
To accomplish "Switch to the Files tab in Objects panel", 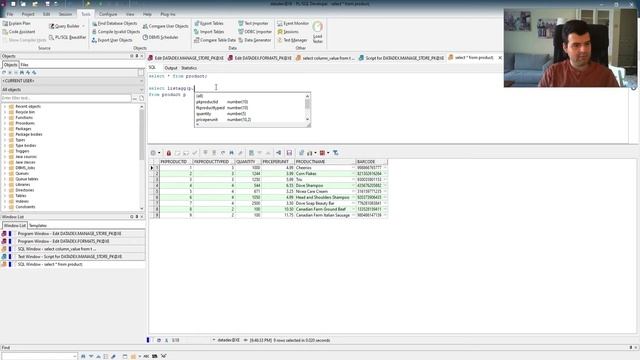I will 24,65.
